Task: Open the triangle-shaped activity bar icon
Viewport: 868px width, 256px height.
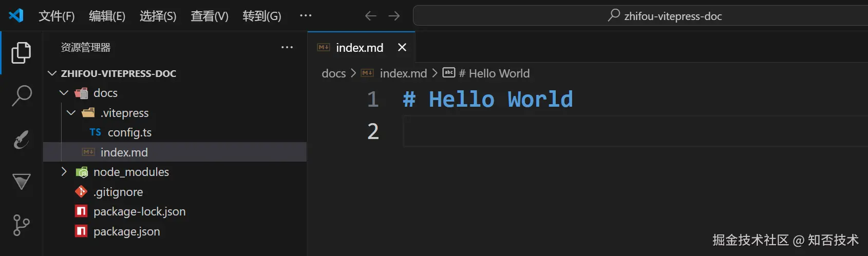Action: coord(21,182)
